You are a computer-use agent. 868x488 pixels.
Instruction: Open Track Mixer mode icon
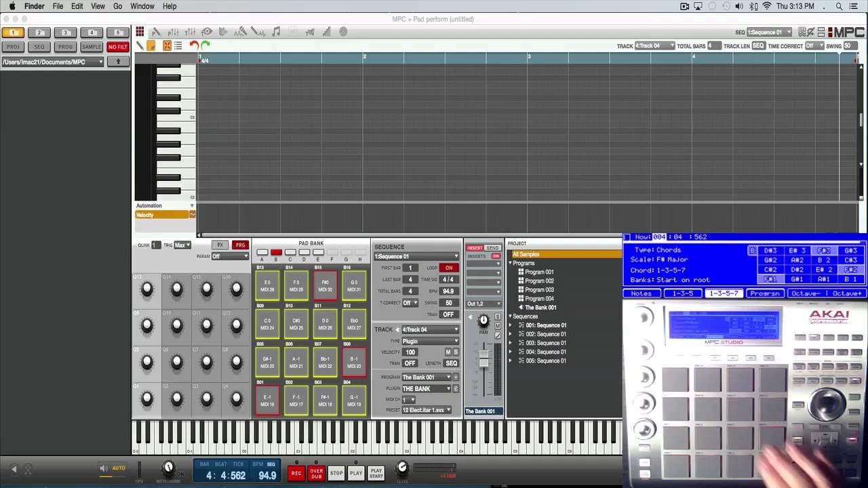pyautogui.click(x=190, y=32)
